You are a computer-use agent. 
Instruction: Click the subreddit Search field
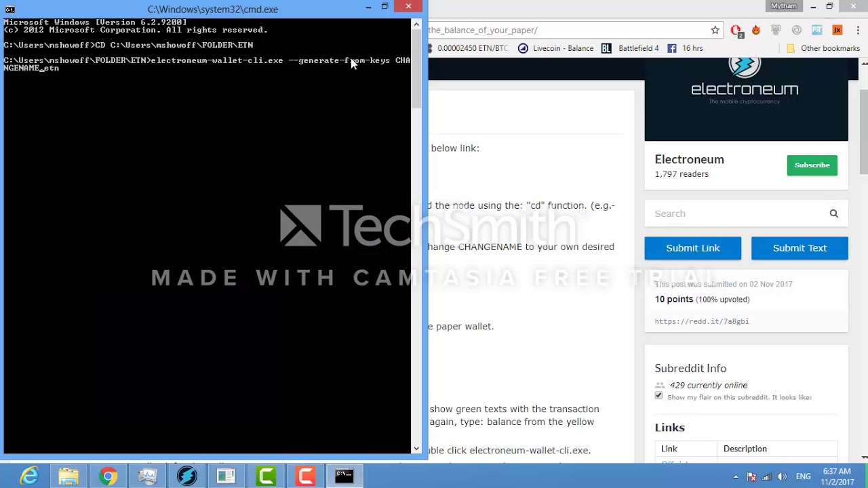(x=736, y=213)
